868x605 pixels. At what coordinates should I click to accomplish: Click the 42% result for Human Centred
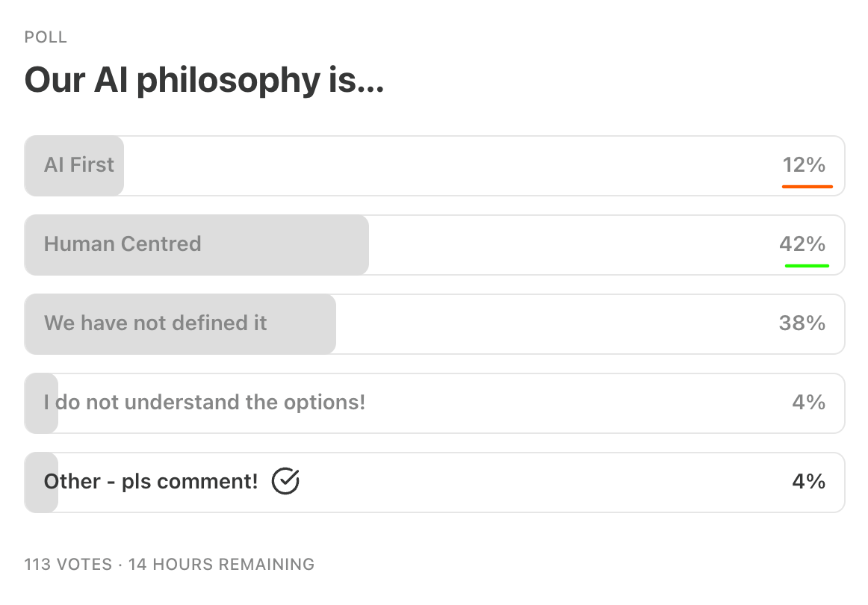tap(802, 244)
